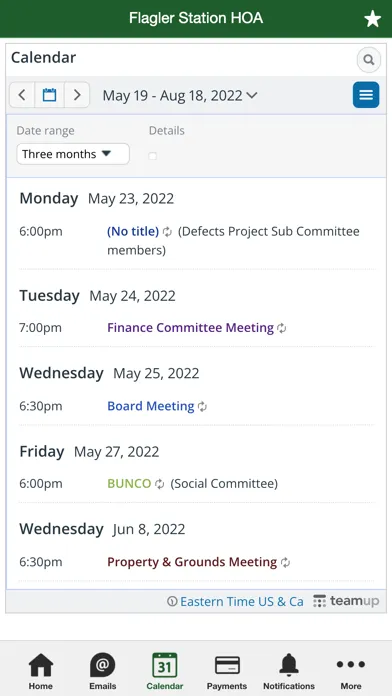Switch to the Emails tab
Screen dimensions: 392x696
coord(103,672)
